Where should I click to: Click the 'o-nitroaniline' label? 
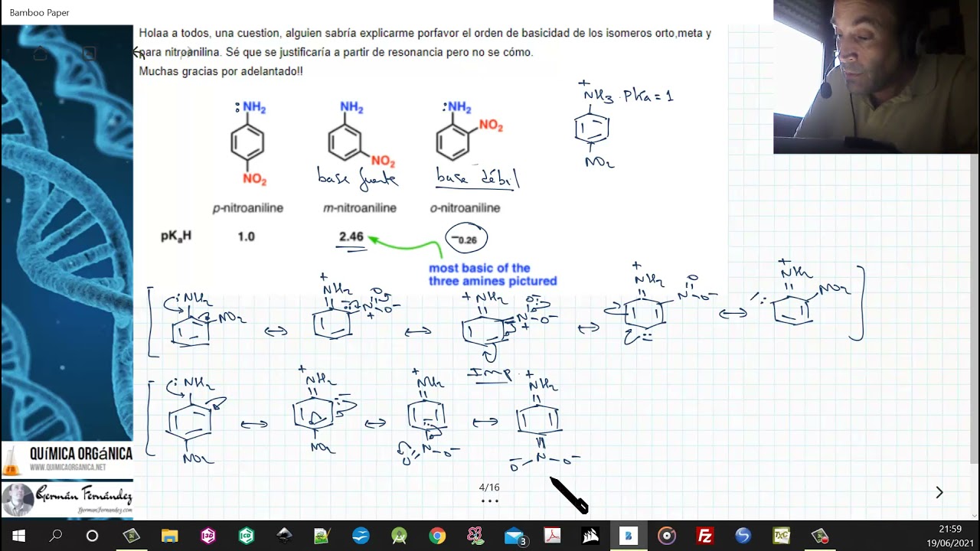pyautogui.click(x=465, y=208)
